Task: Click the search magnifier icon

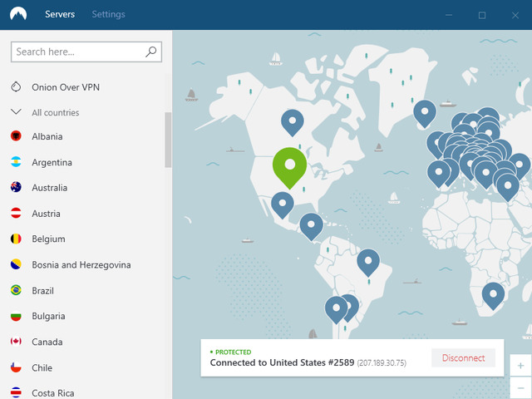Action: pyautogui.click(x=151, y=52)
